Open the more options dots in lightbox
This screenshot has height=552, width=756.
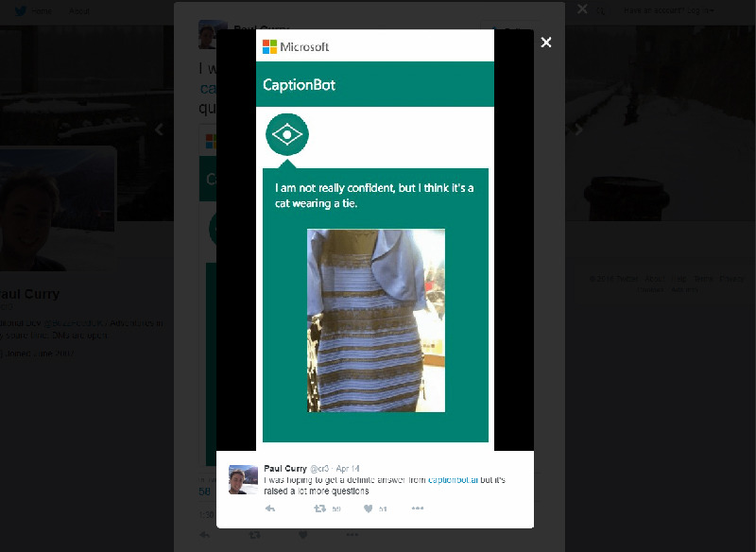[x=418, y=509]
